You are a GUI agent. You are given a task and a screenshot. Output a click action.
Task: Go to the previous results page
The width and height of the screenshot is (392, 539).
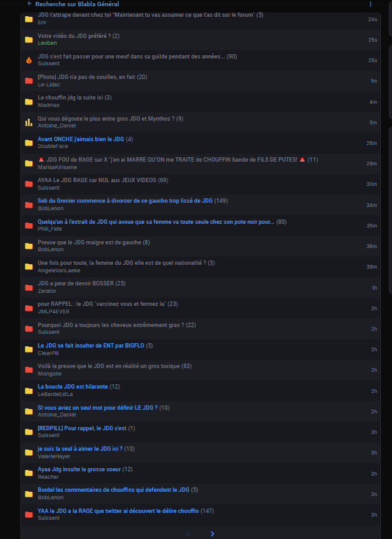click(x=189, y=533)
